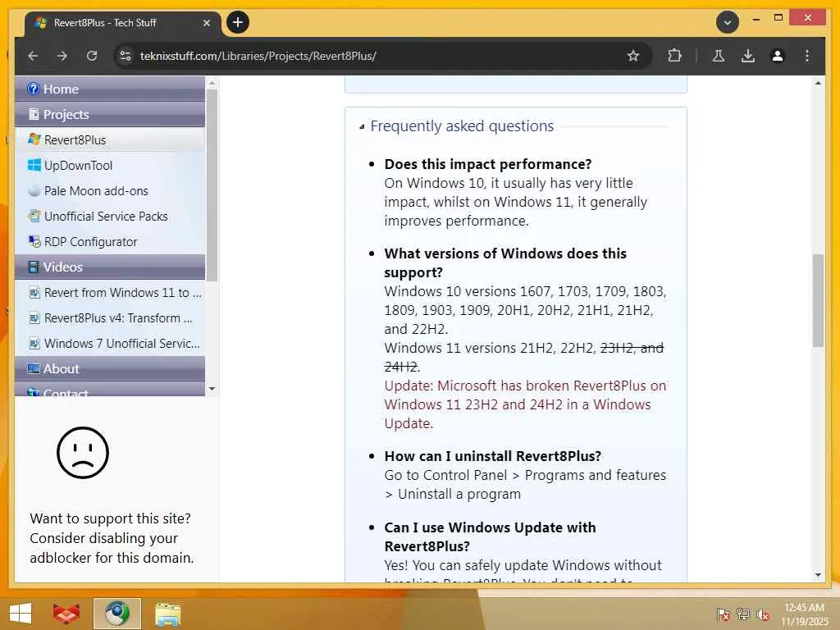View site information icon in address bar
840x630 pixels.
[126, 56]
